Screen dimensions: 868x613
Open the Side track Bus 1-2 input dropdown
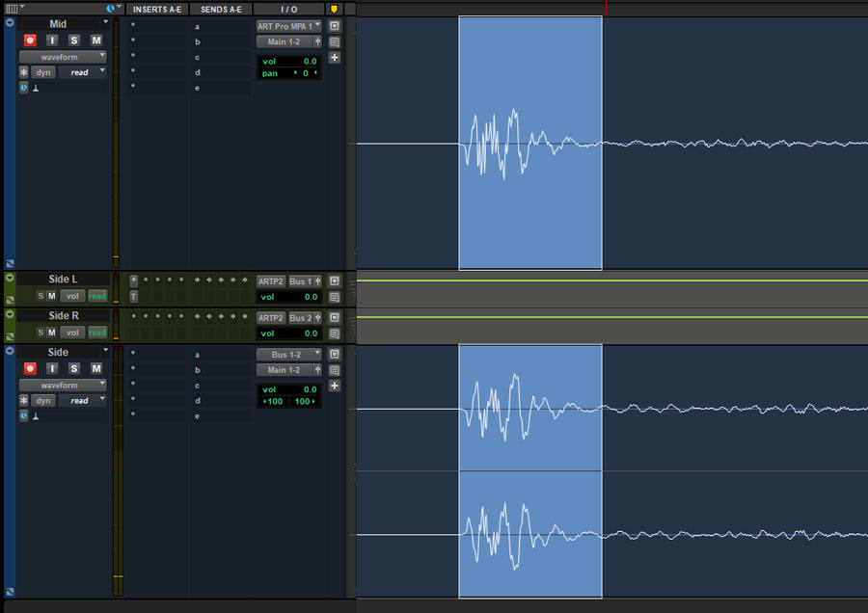click(288, 354)
